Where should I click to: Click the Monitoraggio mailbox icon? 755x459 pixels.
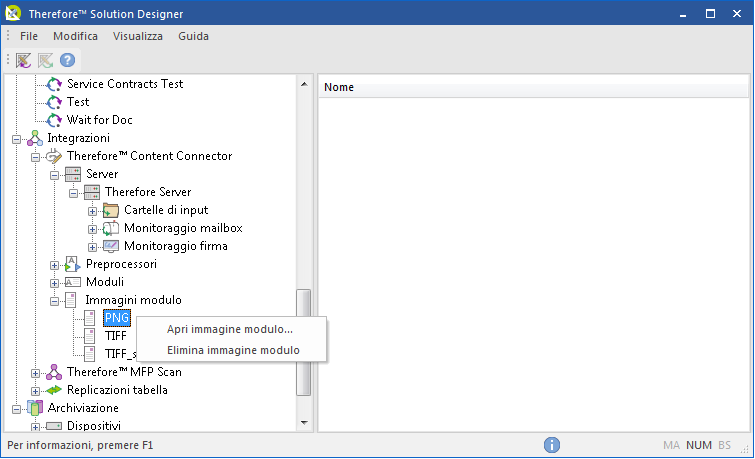111,228
